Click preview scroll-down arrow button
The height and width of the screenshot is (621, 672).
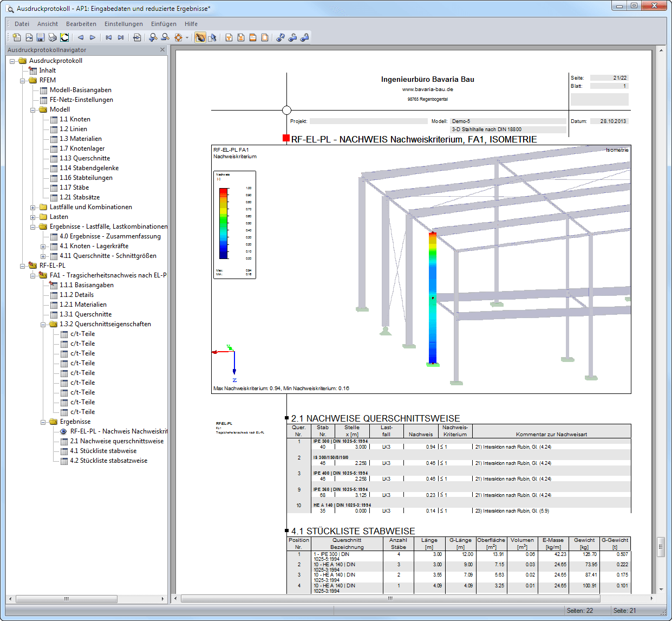pyautogui.click(x=661, y=590)
